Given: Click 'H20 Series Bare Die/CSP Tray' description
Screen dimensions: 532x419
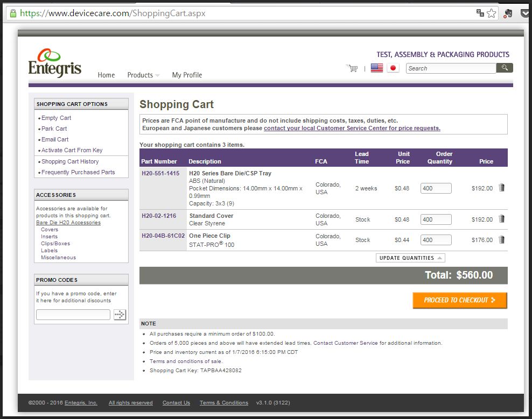Looking at the screenshot, I should [x=230, y=173].
